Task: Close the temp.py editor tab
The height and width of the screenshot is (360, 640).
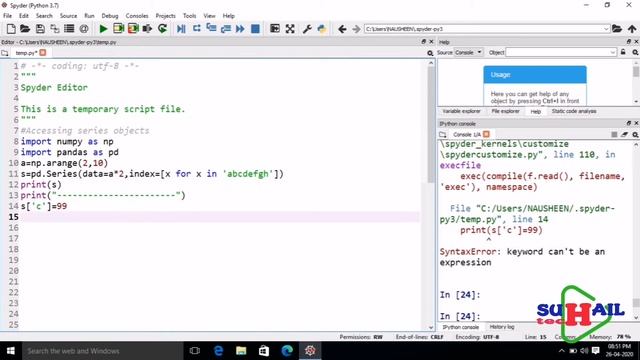Action: coord(43,53)
